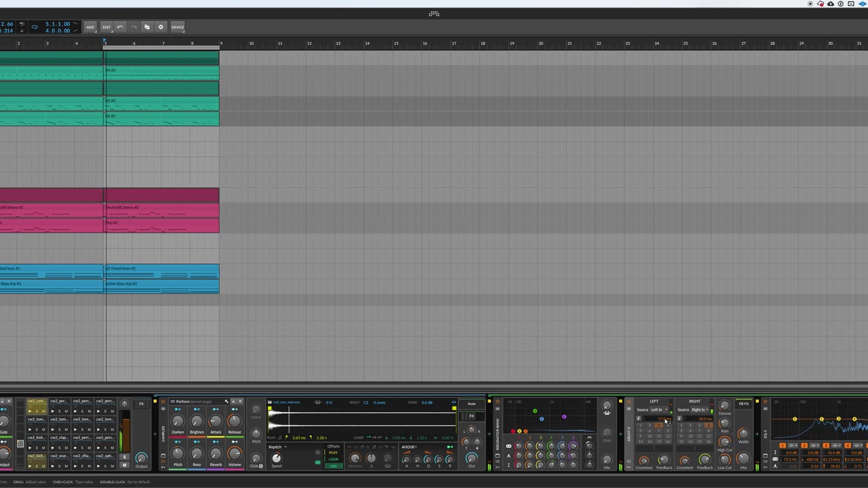
Task: Open EQ band 1 filter type dropdown
Action: click(793, 445)
